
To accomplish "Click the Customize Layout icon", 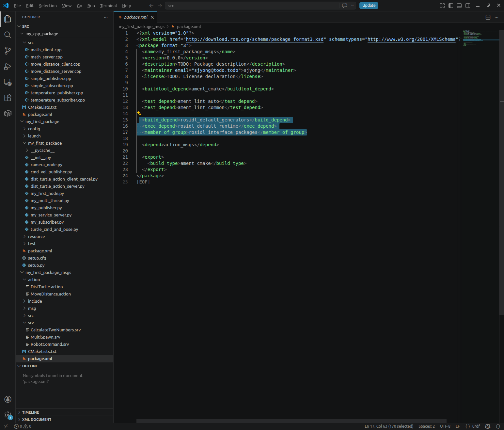I will (x=442, y=6).
